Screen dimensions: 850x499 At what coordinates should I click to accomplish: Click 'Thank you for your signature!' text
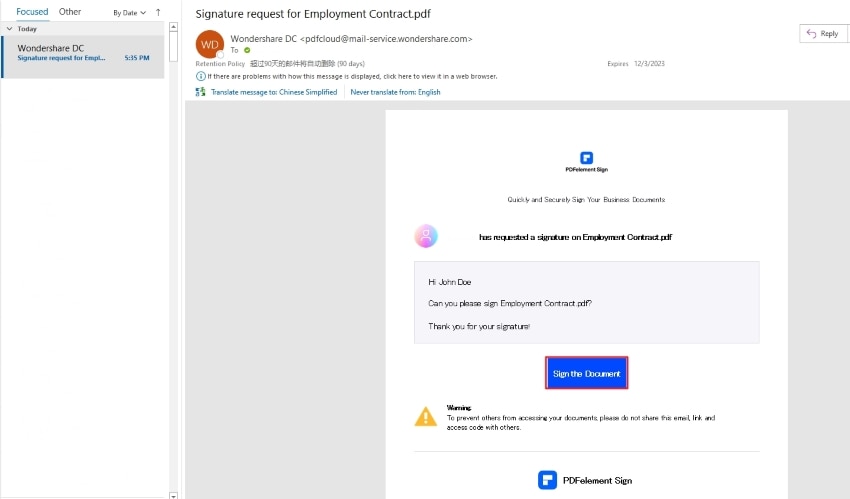(x=479, y=326)
